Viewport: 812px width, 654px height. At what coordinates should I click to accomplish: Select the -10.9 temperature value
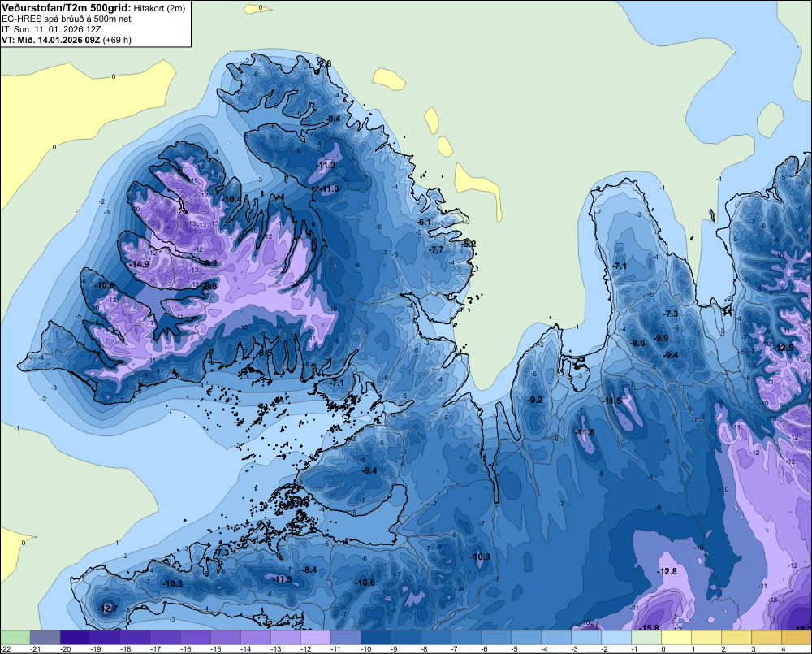(x=480, y=557)
